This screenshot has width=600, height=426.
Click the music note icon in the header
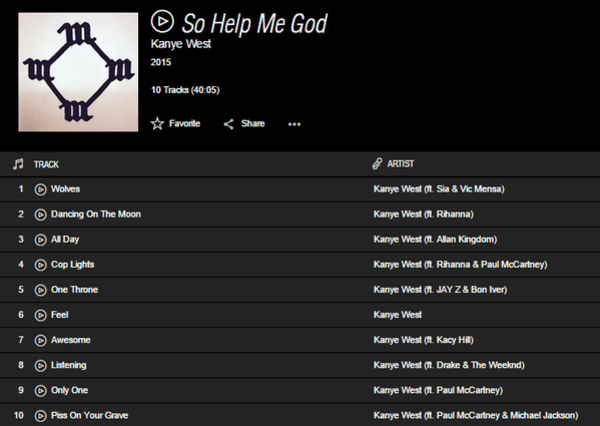coord(18,163)
